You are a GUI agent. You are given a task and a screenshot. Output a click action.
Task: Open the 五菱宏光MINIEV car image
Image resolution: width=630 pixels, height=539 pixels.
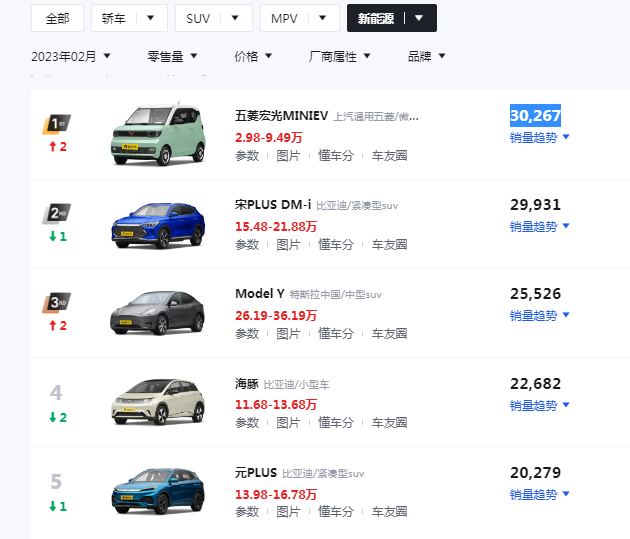coord(158,135)
